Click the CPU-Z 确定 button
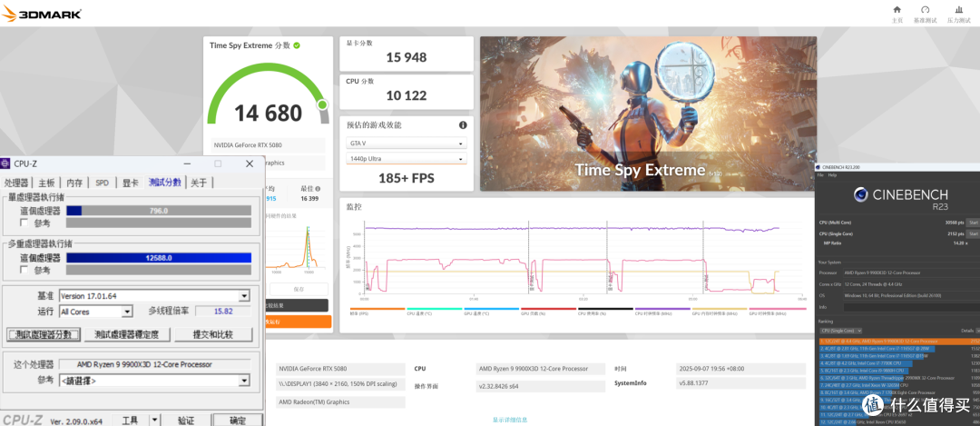 238,421
